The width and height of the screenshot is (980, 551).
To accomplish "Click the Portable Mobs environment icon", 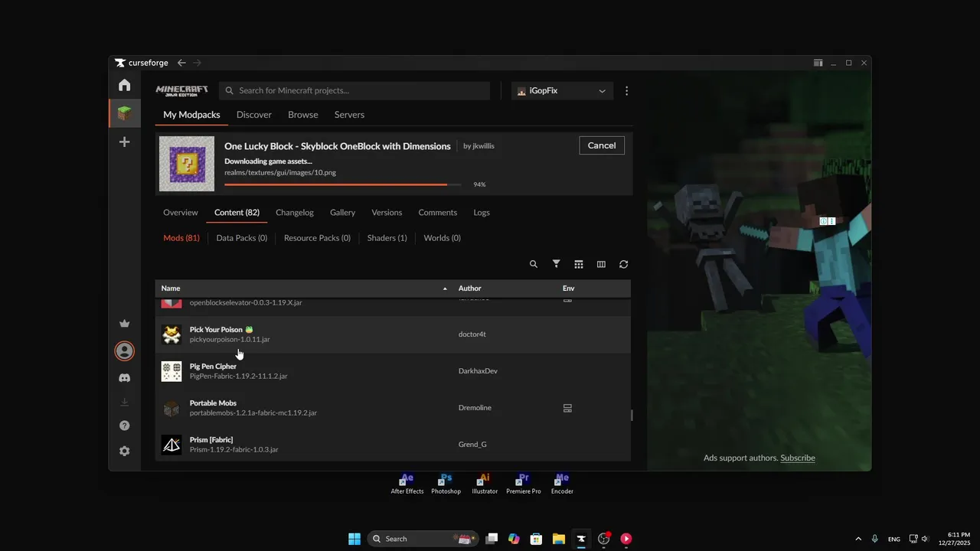I will (x=567, y=408).
